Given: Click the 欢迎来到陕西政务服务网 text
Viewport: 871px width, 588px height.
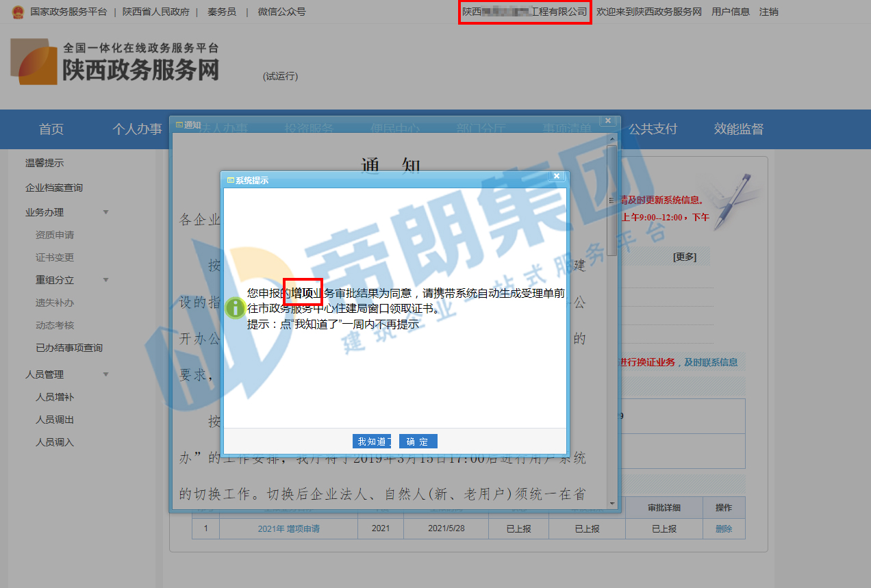Looking at the screenshot, I should point(649,12).
